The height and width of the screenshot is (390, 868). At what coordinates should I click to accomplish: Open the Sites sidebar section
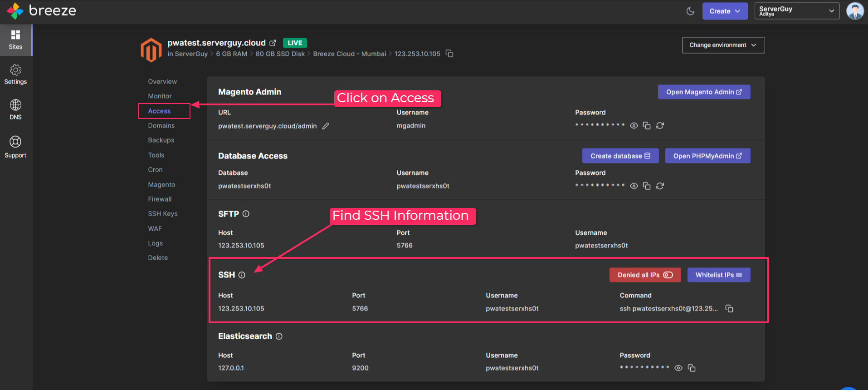pyautogui.click(x=16, y=40)
